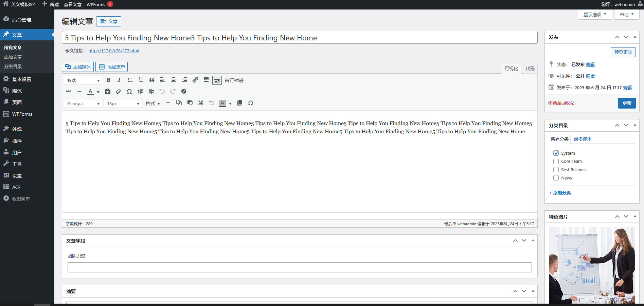
Task: Open the Georgia font family dropdown
Action: click(x=83, y=103)
